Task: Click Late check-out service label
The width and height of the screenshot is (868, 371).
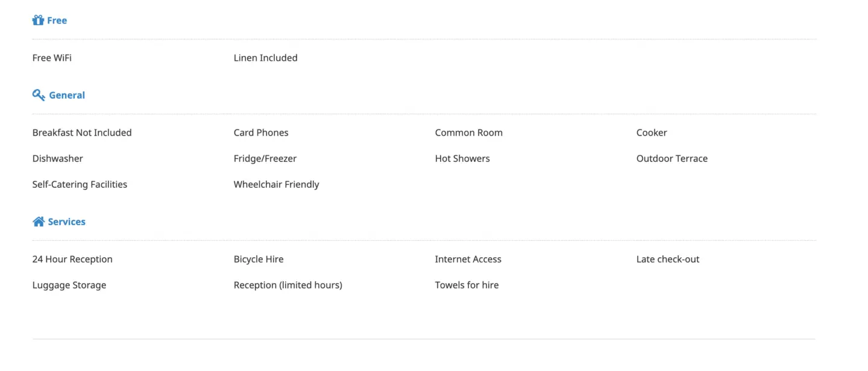Action: click(668, 259)
